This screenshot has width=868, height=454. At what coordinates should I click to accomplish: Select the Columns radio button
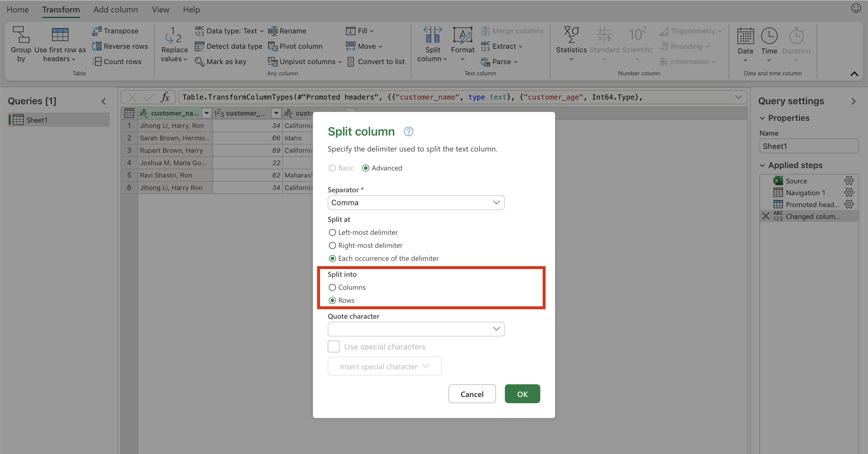tap(332, 287)
